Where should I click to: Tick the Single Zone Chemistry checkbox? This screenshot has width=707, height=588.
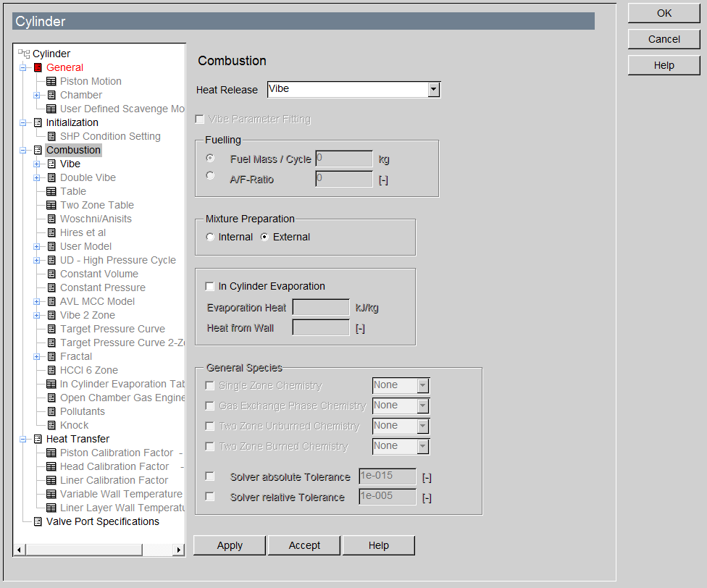click(x=209, y=386)
